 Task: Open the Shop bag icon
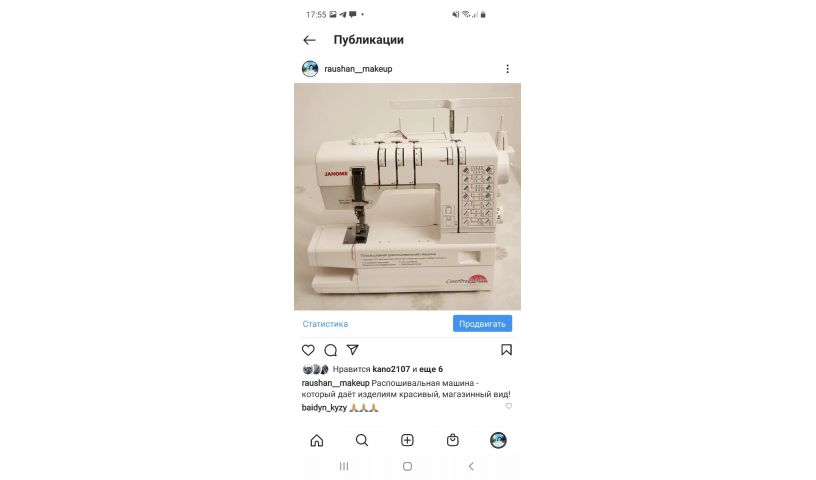coord(453,440)
